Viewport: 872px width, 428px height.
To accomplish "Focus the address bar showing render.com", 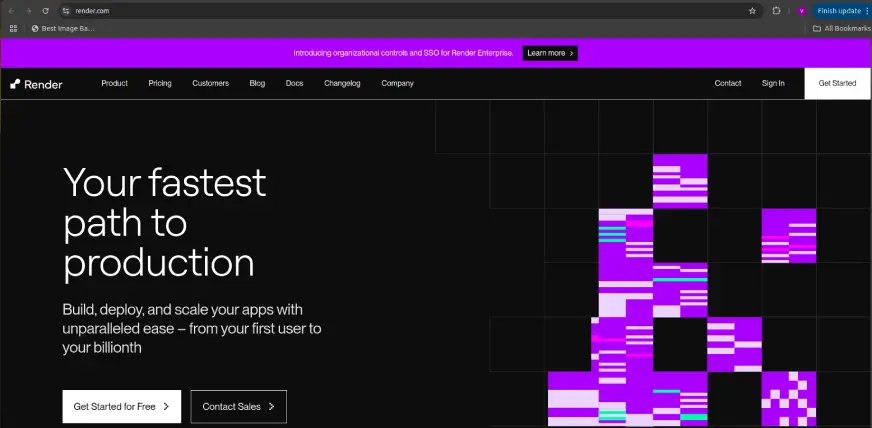I will 409,11.
